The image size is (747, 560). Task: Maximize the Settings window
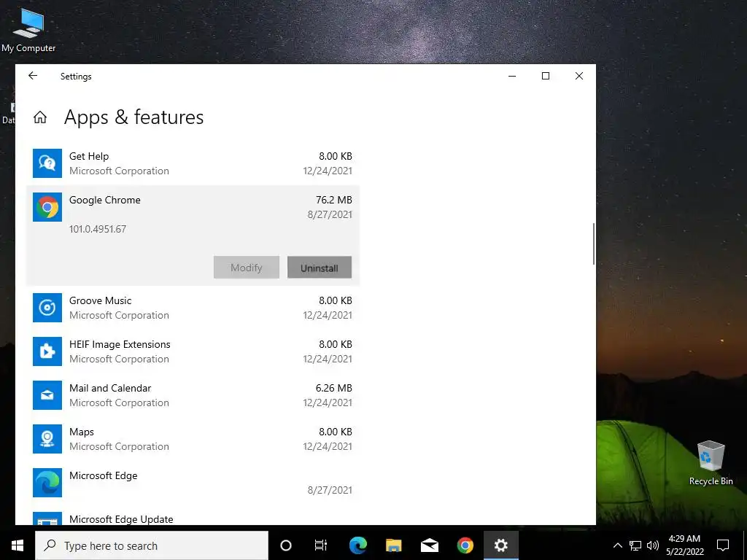point(546,76)
